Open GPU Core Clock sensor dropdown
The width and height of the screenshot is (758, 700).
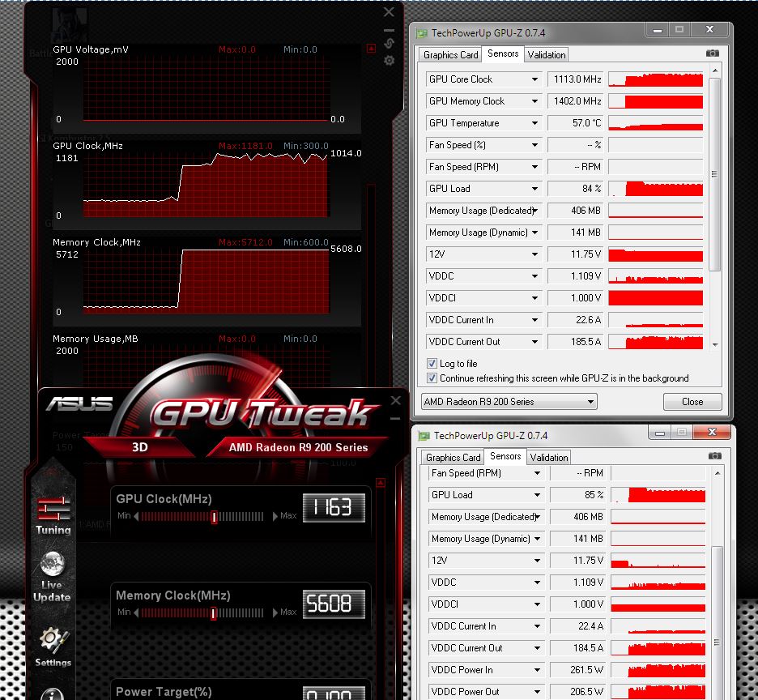point(534,79)
